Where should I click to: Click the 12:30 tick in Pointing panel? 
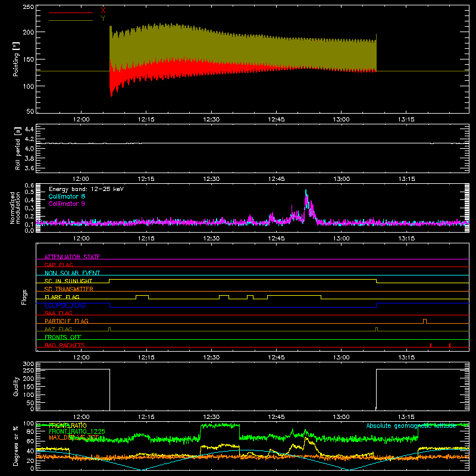(x=211, y=120)
